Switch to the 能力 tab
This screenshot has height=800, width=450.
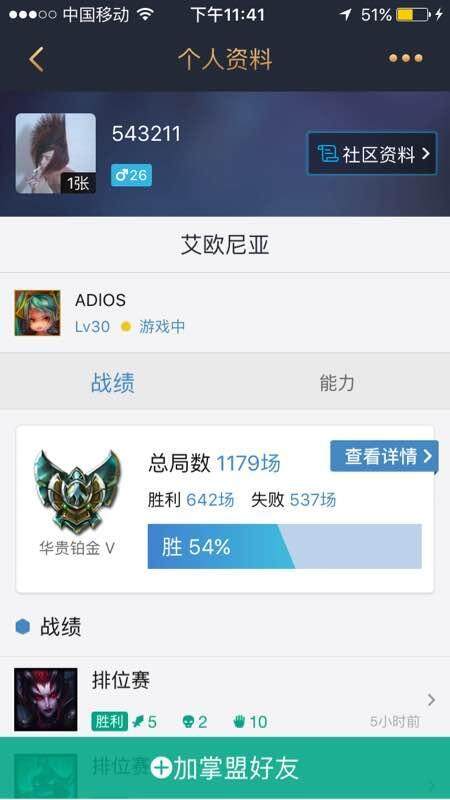(337, 383)
